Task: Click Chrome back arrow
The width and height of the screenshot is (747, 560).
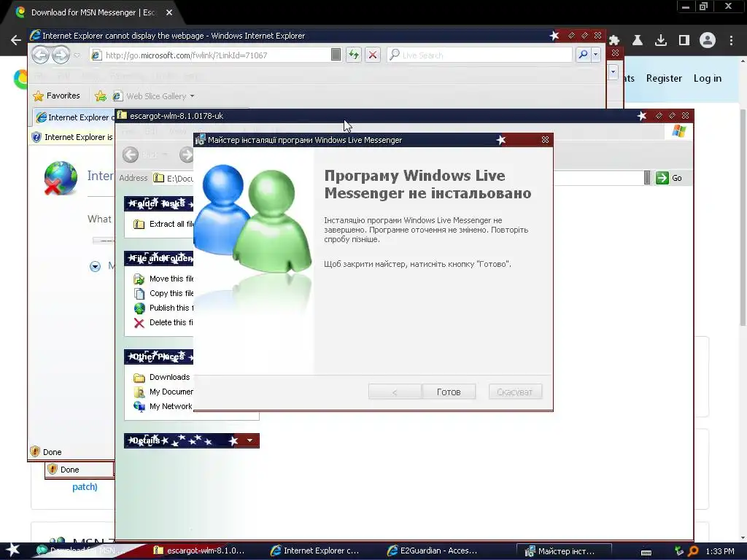Action: [16, 41]
